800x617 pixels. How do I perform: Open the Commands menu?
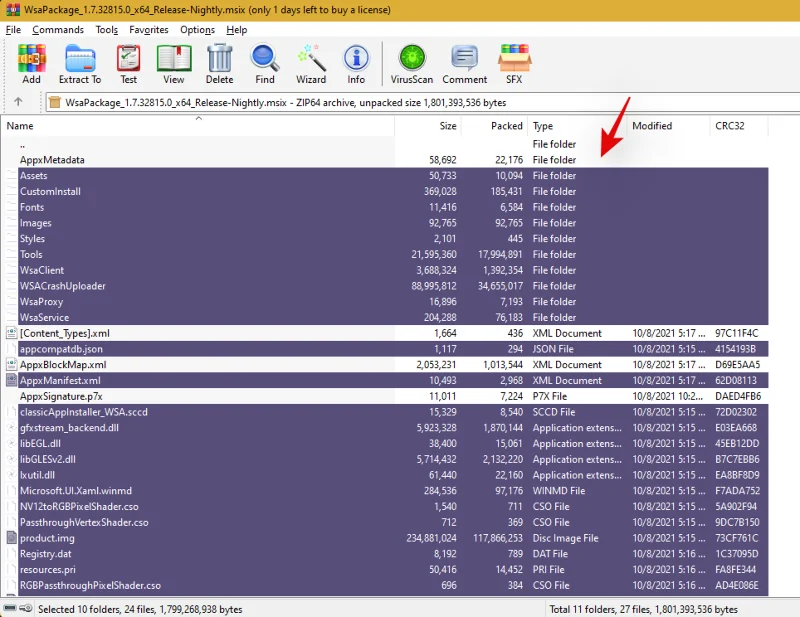tap(58, 30)
